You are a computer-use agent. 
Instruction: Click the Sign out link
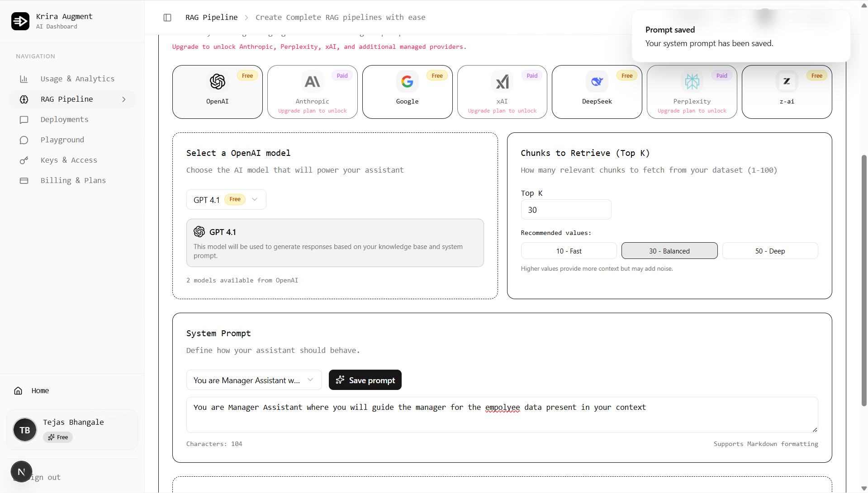point(45,478)
